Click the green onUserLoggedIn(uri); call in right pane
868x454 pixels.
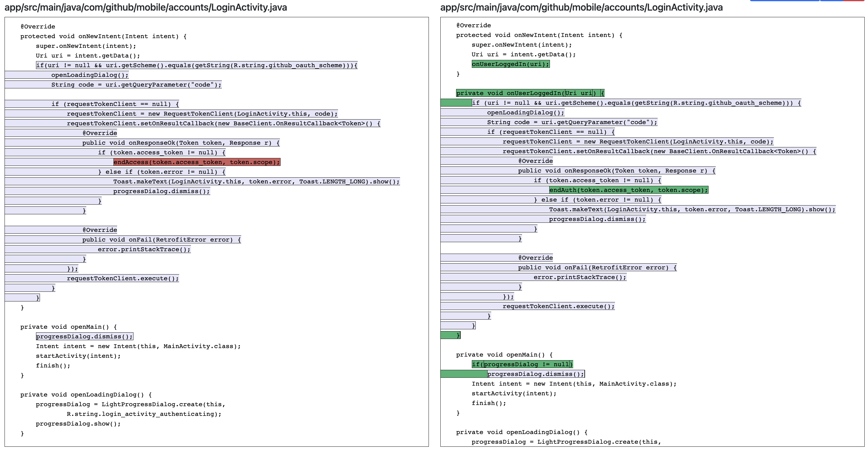tap(511, 64)
